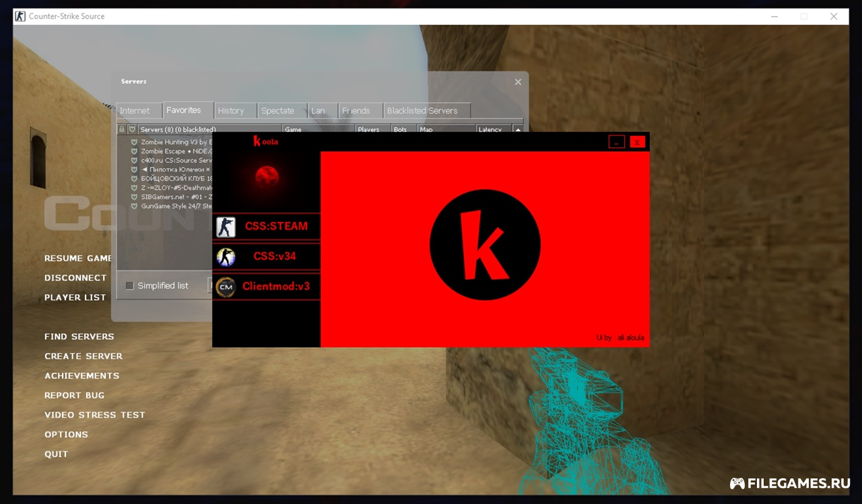This screenshot has width=862, height=504.
Task: Click the "Ui by : ali aloula" credit
Action: click(x=620, y=338)
